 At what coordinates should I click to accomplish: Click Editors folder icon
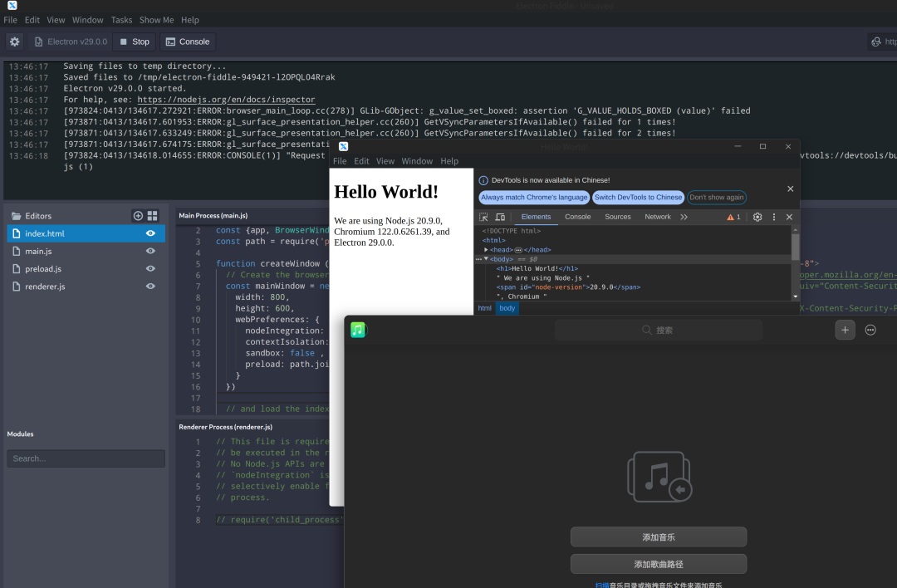[x=16, y=216]
